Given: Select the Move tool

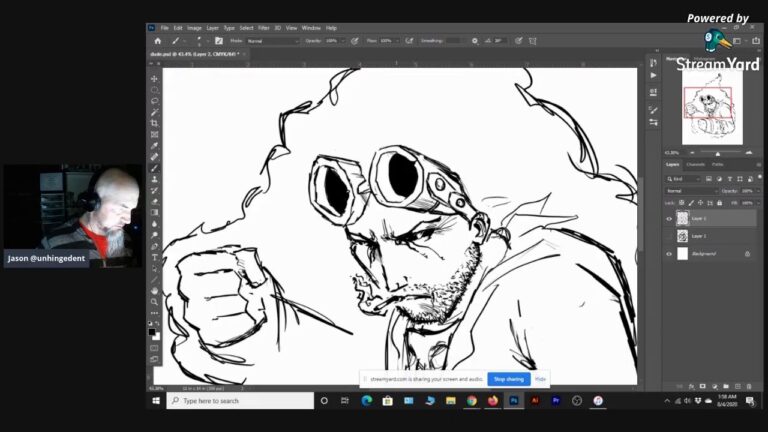Looking at the screenshot, I should 154,79.
